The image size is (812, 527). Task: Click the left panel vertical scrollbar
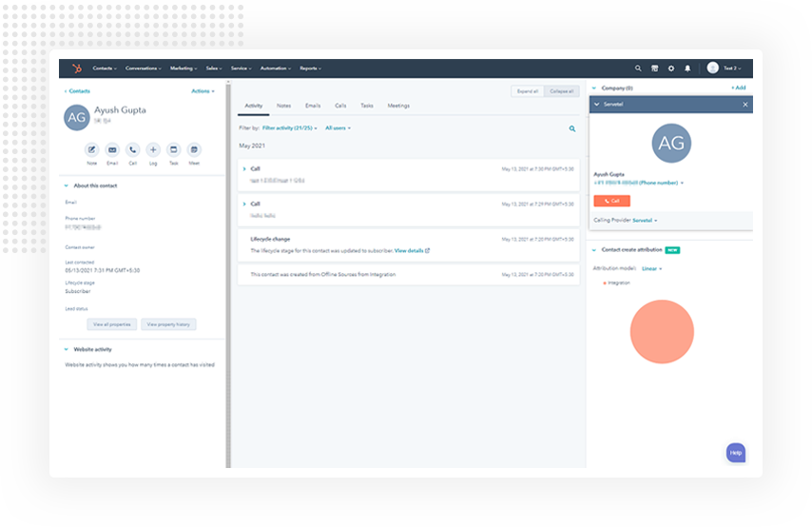228,274
